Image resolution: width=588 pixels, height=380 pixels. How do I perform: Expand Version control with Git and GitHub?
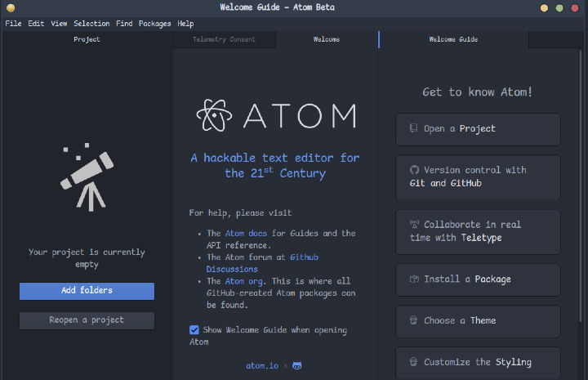pyautogui.click(x=478, y=177)
